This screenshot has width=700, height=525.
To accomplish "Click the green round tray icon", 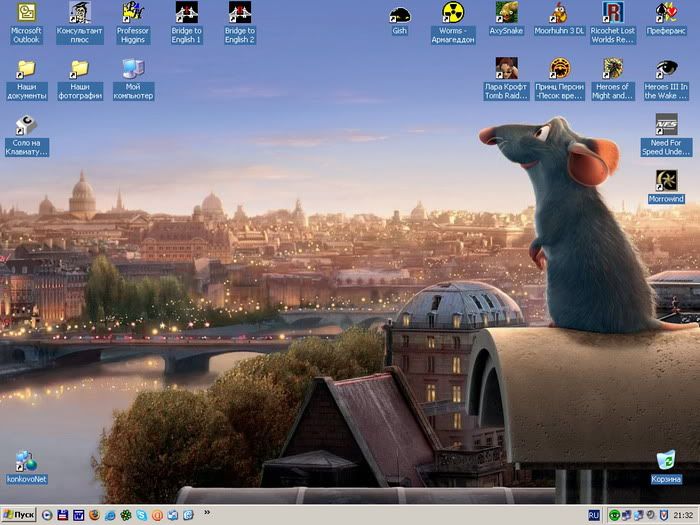I will click(x=615, y=515).
